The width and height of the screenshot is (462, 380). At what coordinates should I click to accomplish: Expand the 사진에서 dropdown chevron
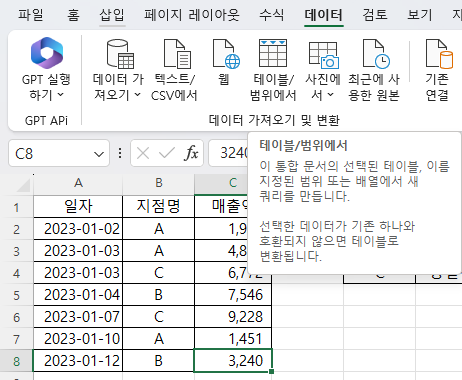point(330,95)
